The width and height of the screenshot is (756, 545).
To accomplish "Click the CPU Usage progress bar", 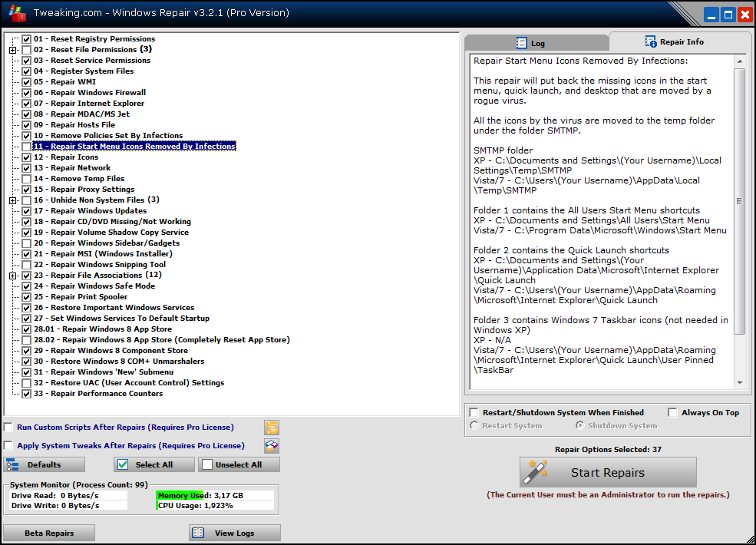I will [215, 505].
